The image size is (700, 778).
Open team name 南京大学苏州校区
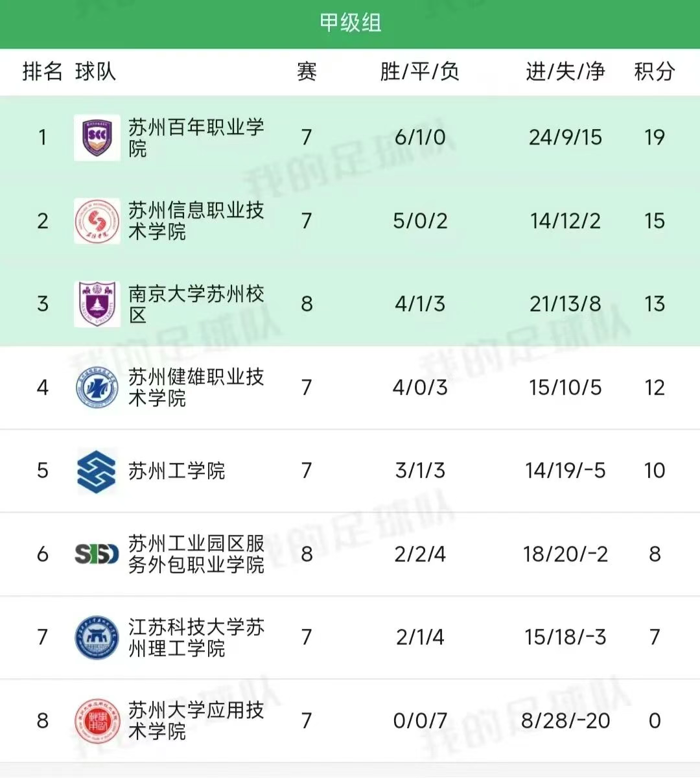tap(196, 303)
